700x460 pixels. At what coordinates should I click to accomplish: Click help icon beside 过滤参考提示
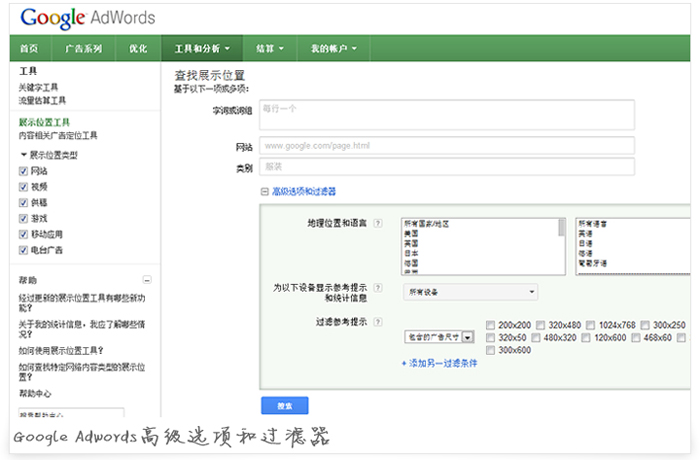[x=378, y=322]
